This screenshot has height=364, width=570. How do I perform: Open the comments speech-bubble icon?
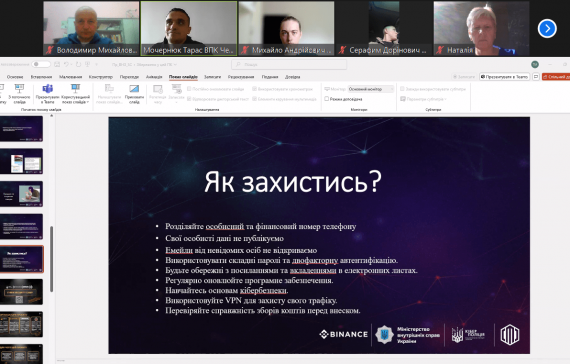click(535, 77)
